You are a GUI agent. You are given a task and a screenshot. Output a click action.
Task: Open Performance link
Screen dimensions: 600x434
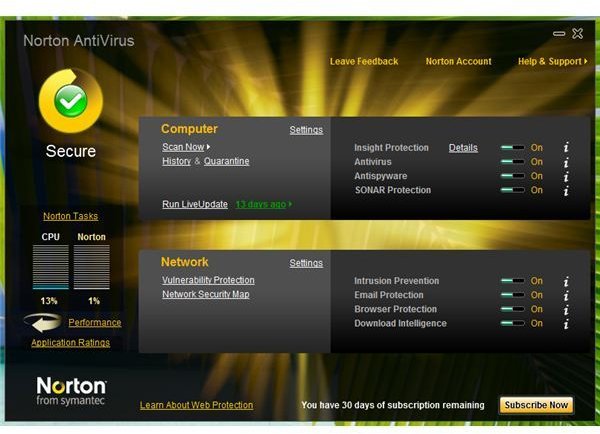(x=95, y=323)
